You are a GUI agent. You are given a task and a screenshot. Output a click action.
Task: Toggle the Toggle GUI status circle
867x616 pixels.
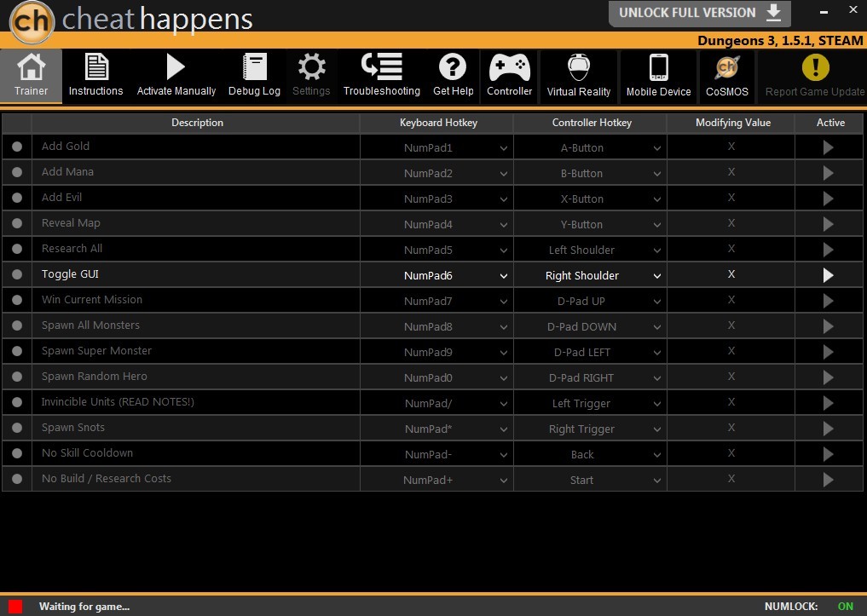(17, 274)
